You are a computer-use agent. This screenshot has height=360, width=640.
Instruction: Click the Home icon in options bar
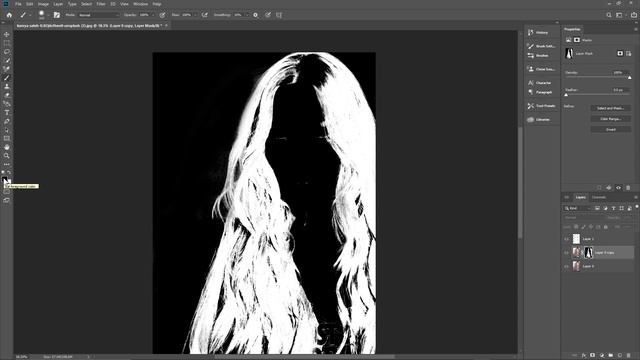point(9,15)
